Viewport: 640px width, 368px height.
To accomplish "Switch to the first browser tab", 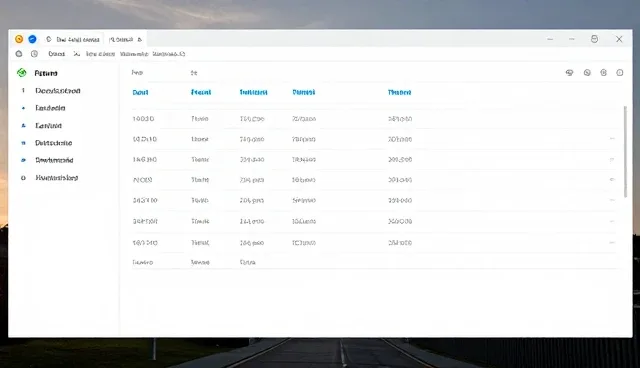I will [x=74, y=40].
